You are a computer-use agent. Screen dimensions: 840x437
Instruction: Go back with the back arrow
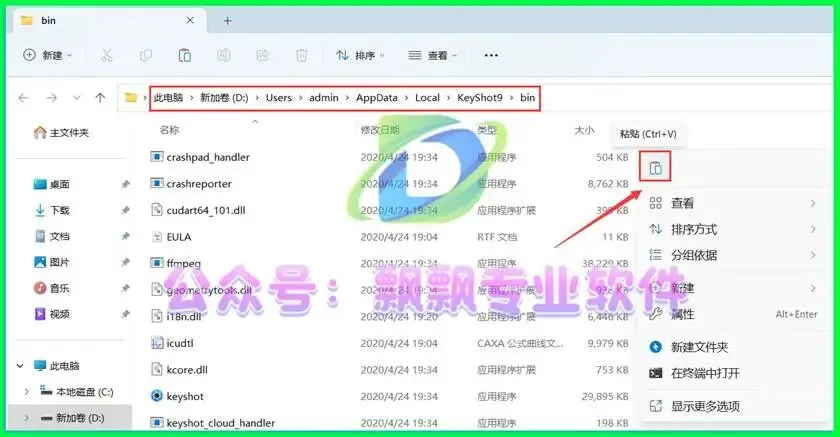pos(24,97)
